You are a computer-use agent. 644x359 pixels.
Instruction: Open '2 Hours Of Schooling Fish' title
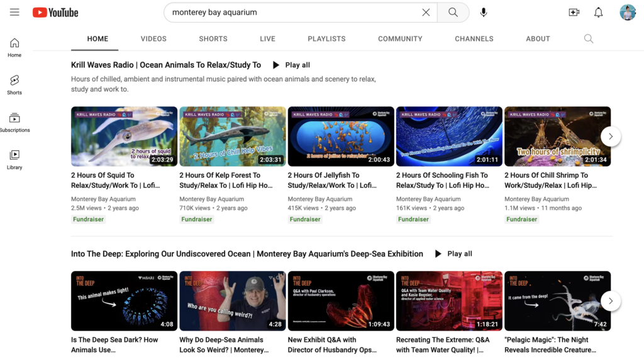coord(443,180)
